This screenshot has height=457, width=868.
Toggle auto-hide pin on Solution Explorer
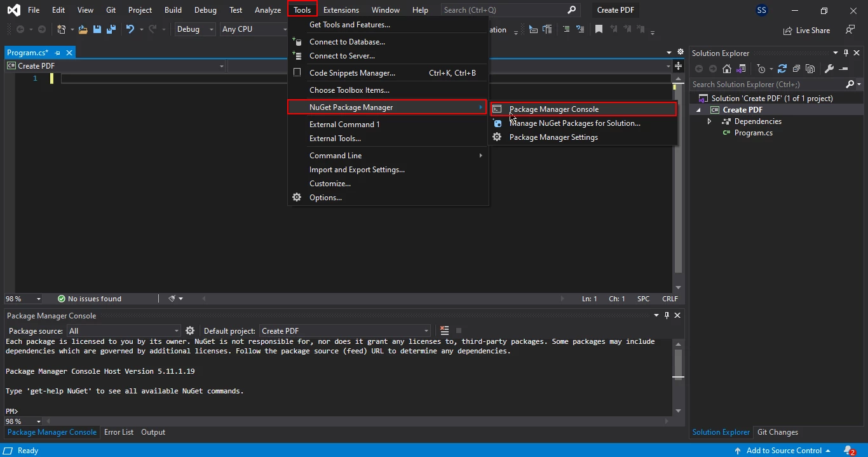point(846,53)
